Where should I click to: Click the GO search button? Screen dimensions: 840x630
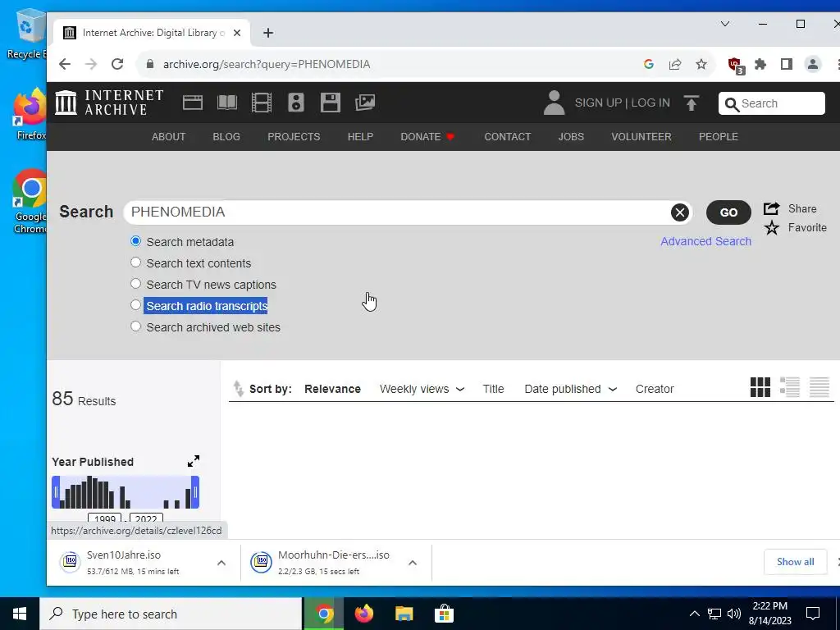[728, 212]
